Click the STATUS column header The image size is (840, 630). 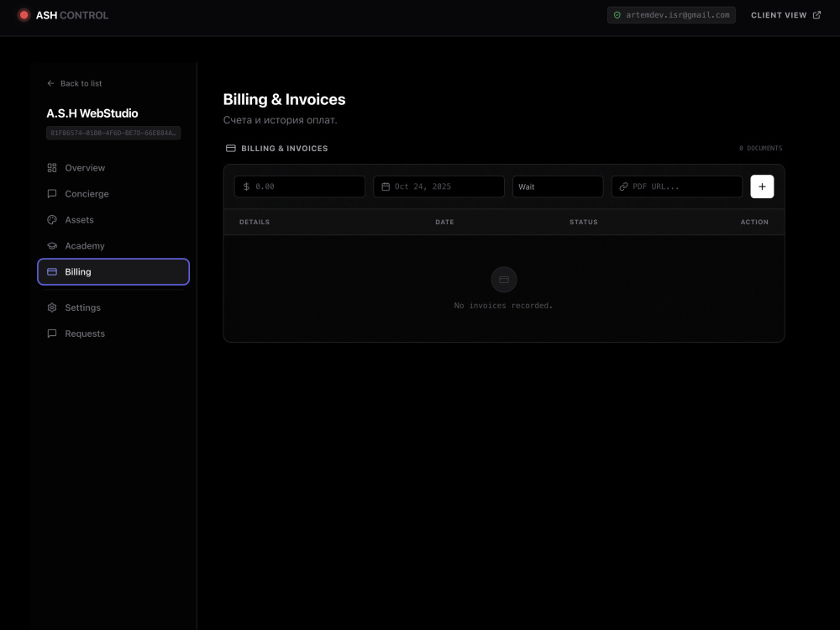584,222
